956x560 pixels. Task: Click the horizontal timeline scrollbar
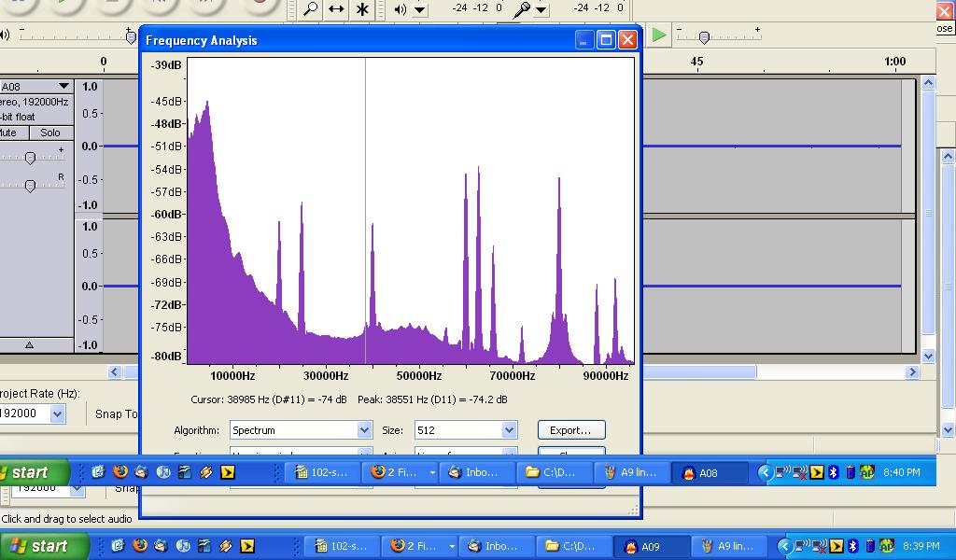[x=700, y=372]
